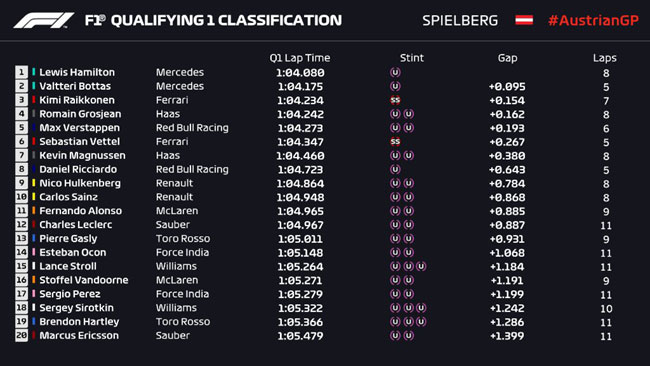Viewport: 650px width, 366px height.
Task: Click Mercedes team color bar beside Hamilton
Action: (34, 72)
